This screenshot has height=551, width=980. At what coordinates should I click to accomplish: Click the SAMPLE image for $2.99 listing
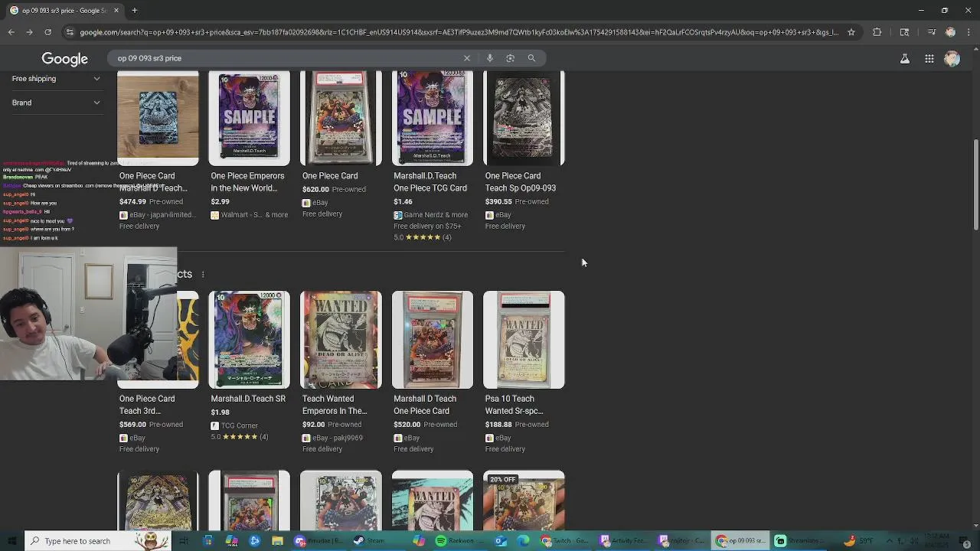coord(249,119)
